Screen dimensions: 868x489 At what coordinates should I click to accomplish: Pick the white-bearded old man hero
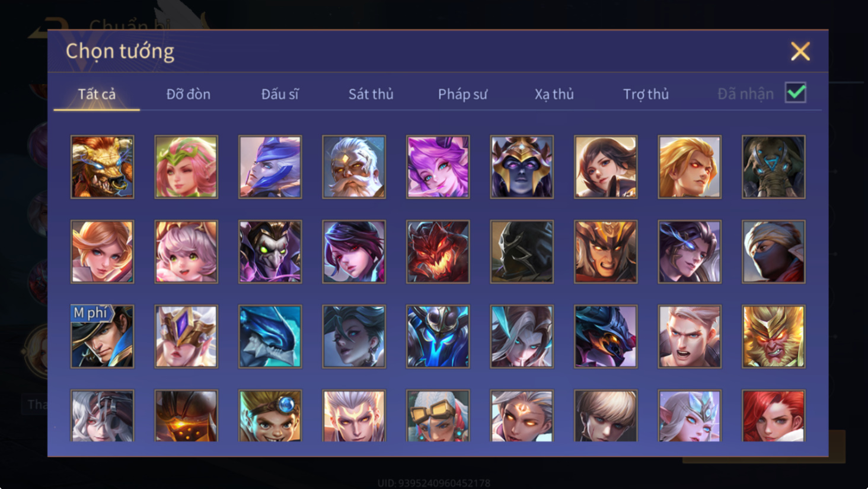pyautogui.click(x=354, y=167)
